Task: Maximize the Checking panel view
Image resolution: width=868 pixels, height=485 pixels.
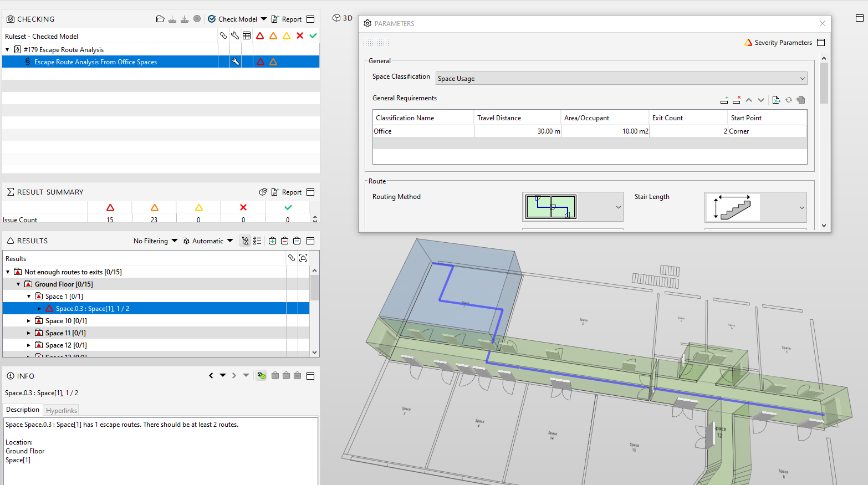Action: pyautogui.click(x=310, y=19)
